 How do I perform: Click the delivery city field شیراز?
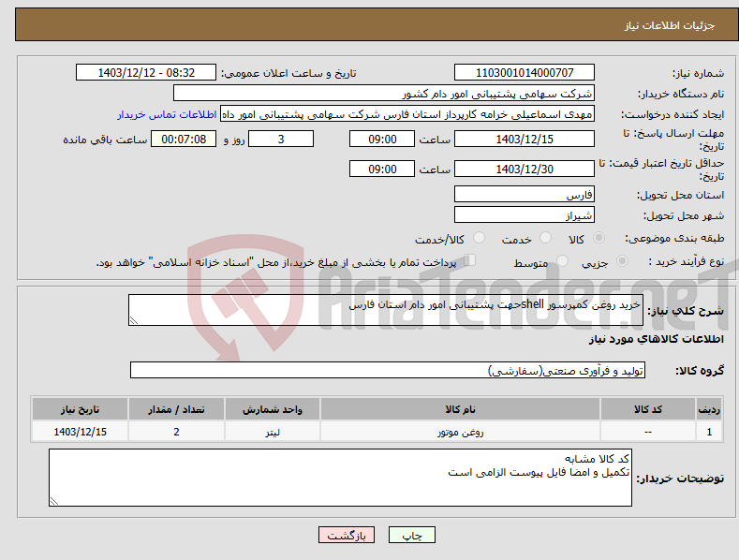click(525, 215)
